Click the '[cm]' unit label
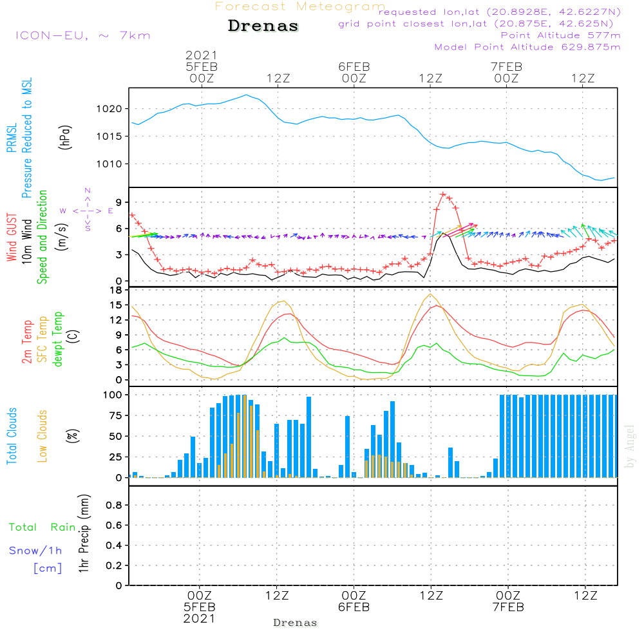The width and height of the screenshot is (644, 644). pyautogui.click(x=48, y=569)
